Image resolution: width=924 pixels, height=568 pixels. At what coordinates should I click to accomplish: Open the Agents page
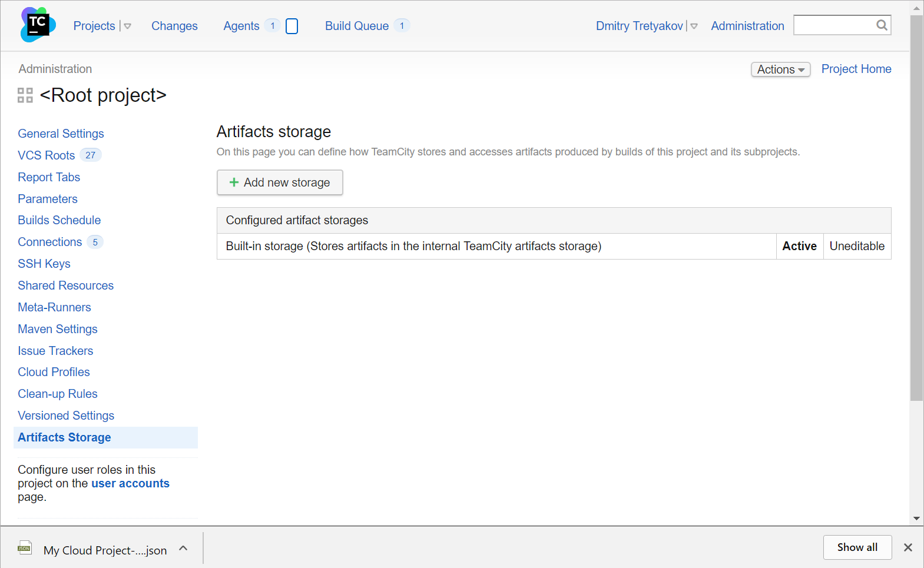pyautogui.click(x=241, y=26)
